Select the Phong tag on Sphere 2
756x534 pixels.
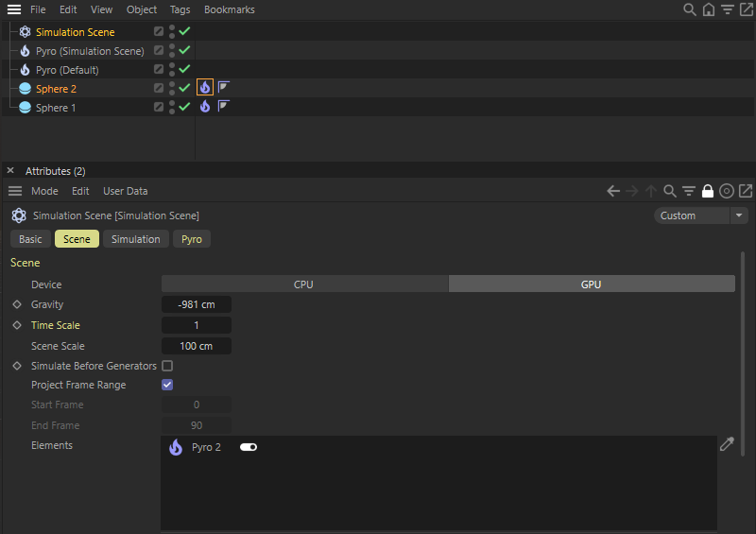point(223,87)
